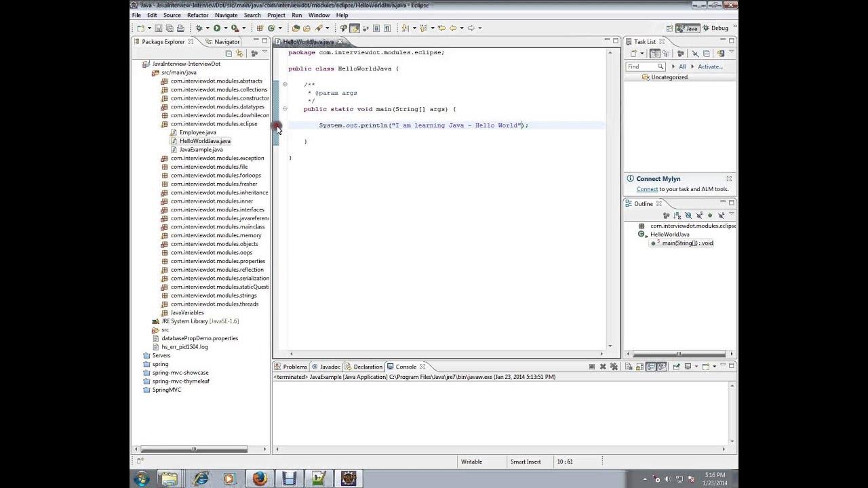Toggle Block Selection mode icon
Viewport: 868px width, 488px height.
(x=376, y=28)
